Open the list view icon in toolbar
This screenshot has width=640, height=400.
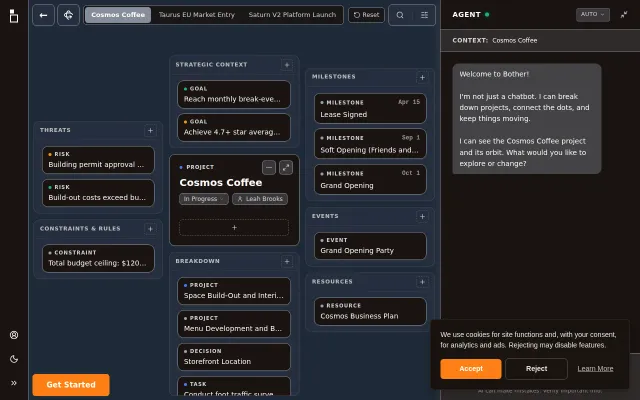click(424, 15)
